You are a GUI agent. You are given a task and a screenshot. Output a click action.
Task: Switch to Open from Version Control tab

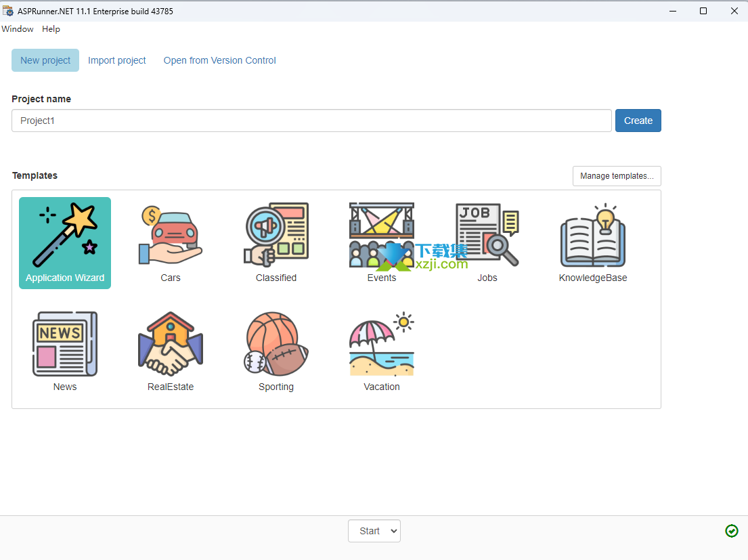220,60
